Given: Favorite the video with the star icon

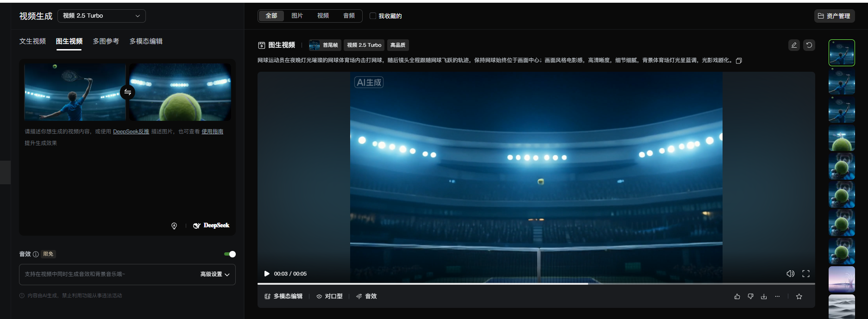Looking at the screenshot, I should pyautogui.click(x=799, y=296).
